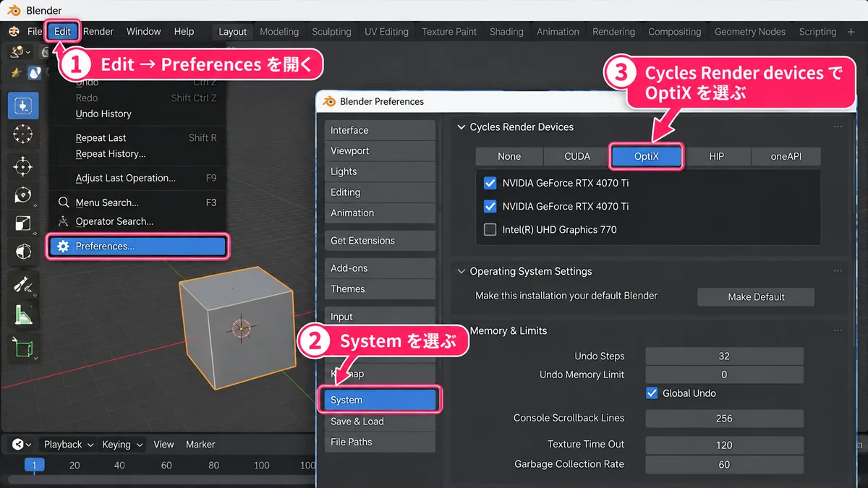Screen dimensions: 868x488
Task: Toggle the lower NVIDIA GeForce RTX 4070 Ti checkbox
Action: 490,206
